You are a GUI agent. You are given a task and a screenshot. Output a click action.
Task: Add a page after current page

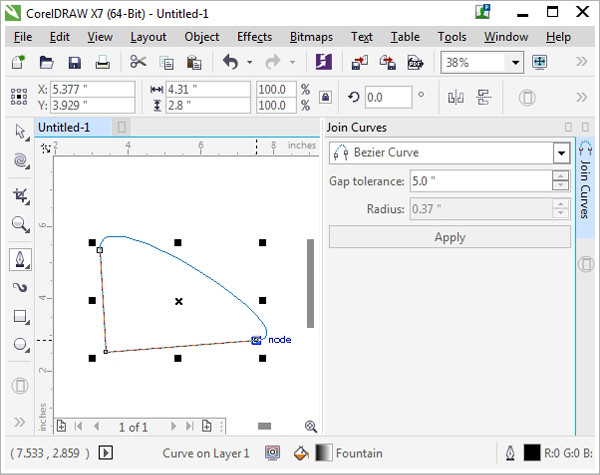(207, 426)
